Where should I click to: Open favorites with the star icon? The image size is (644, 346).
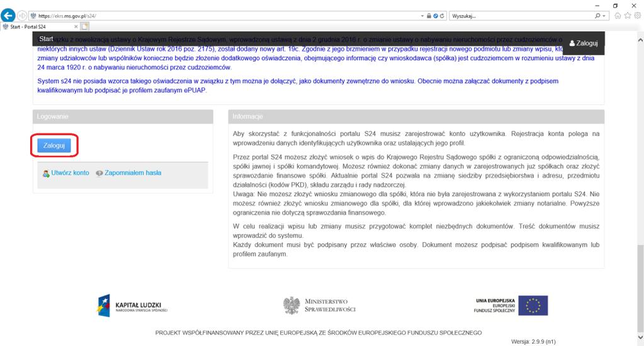[628, 16]
